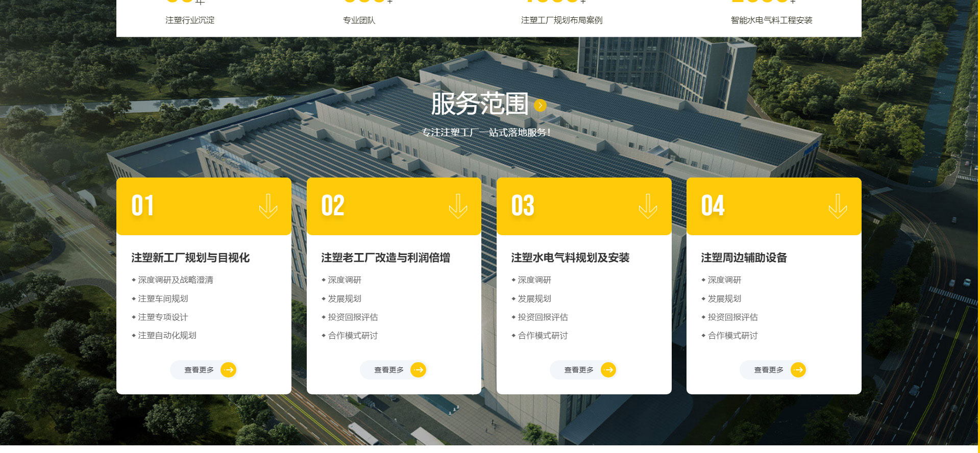Click the down arrow icon on card 01
Image resolution: width=980 pixels, height=453 pixels.
click(268, 206)
